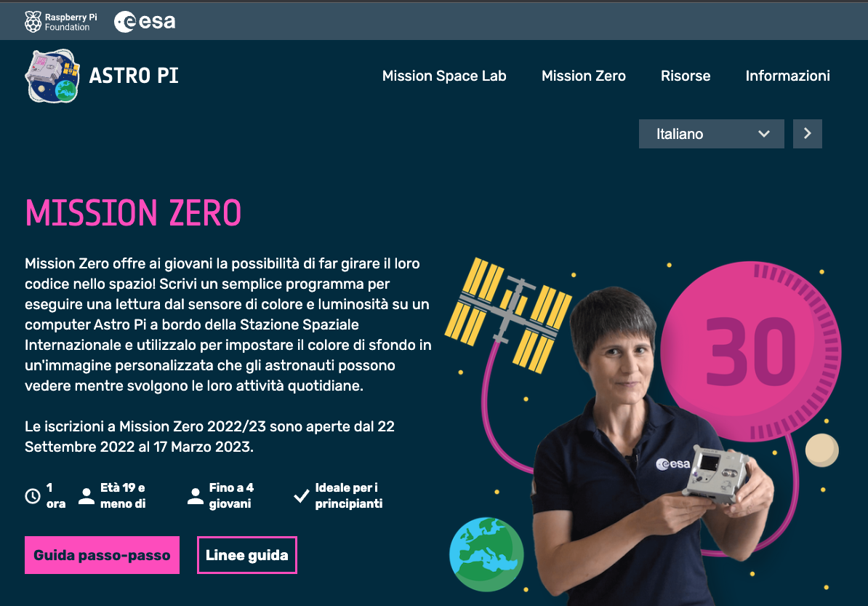
Task: Click the Astro Pi mascot logo
Action: click(x=53, y=76)
